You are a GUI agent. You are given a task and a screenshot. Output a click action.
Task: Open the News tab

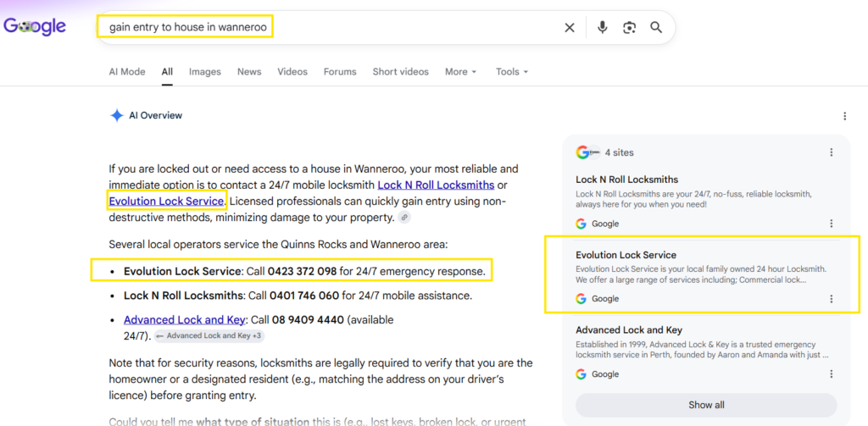coord(249,72)
